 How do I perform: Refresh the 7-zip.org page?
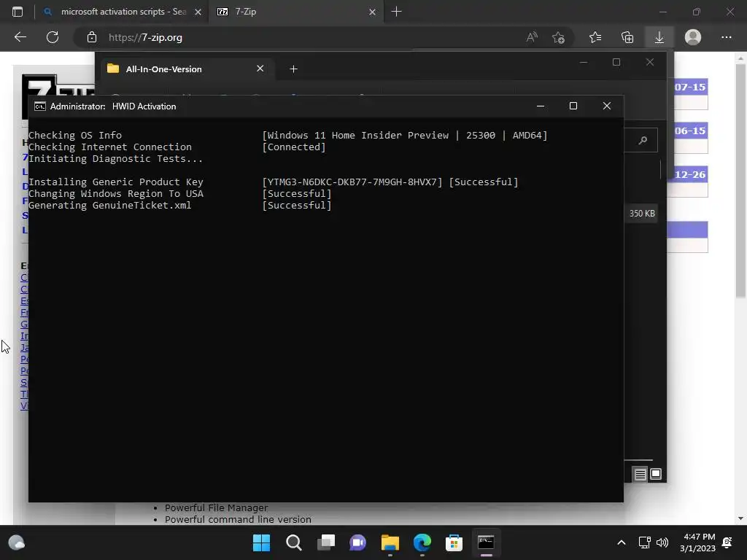53,37
